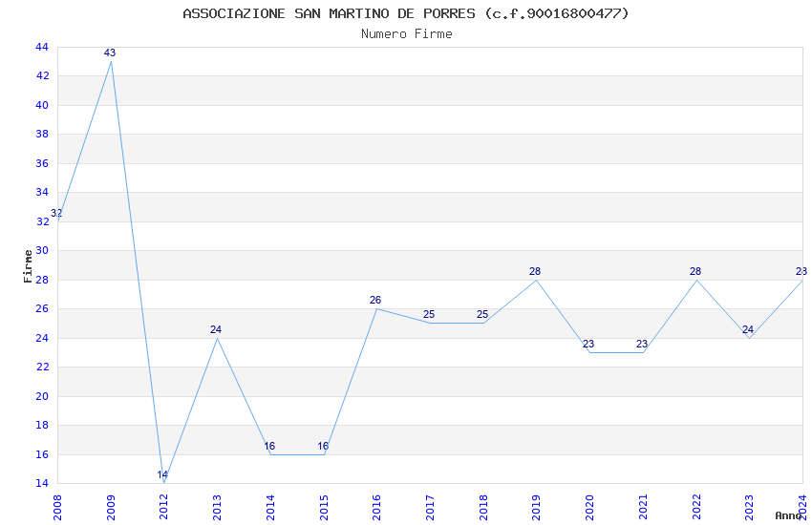Select the 2015 year label

click(x=324, y=507)
